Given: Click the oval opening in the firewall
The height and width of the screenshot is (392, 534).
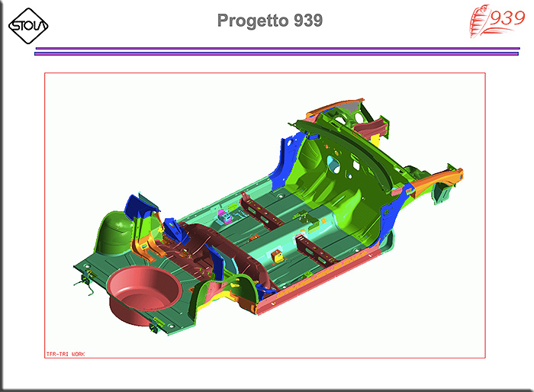Looking at the screenshot, I should 333,164.
